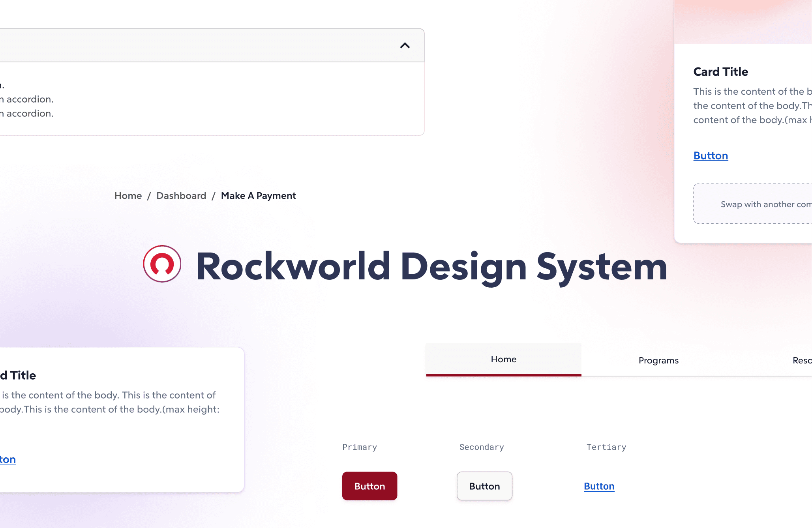The height and width of the screenshot is (528, 812).
Task: Click the Swap with another component slot
Action: tap(752, 204)
